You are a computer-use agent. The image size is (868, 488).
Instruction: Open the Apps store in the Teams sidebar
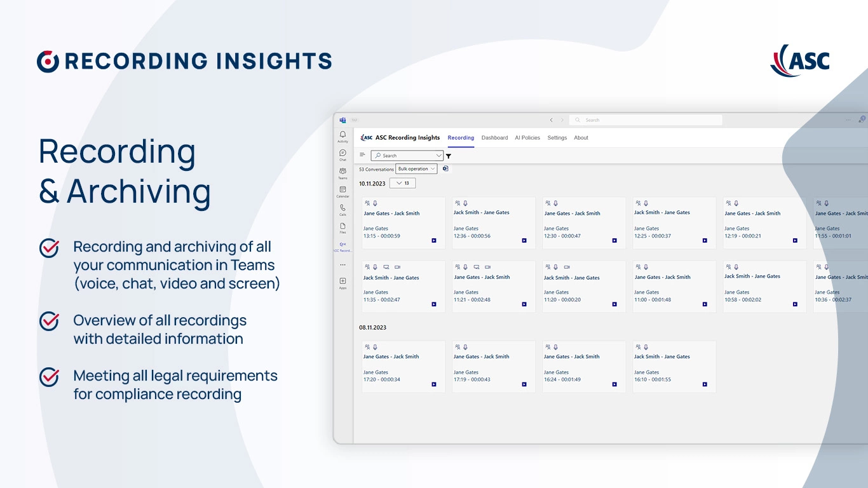[343, 283]
